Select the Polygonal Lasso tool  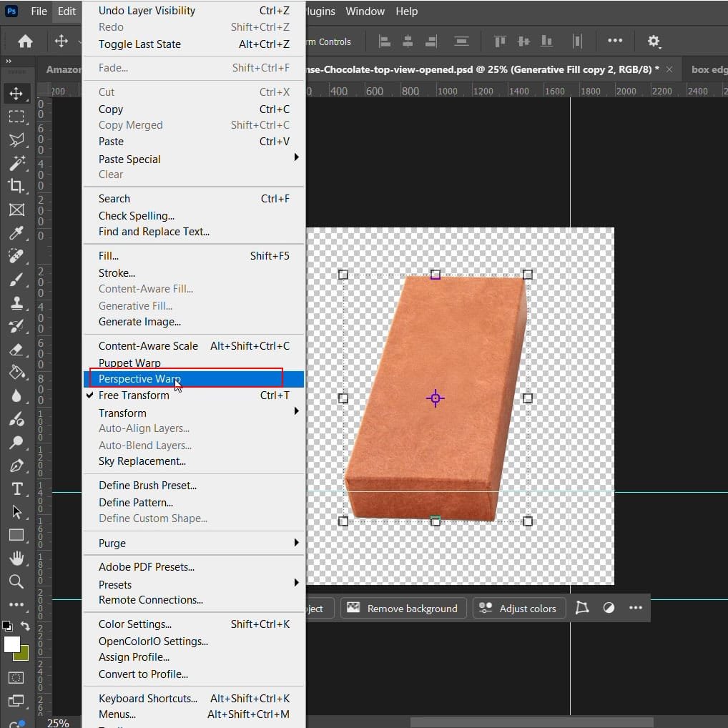(x=16, y=139)
